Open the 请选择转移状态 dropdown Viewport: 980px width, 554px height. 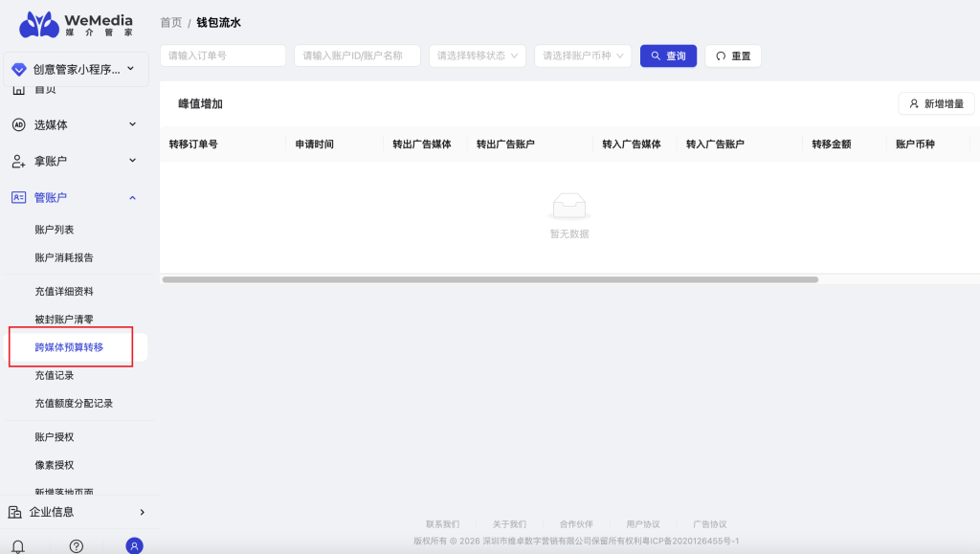click(478, 55)
